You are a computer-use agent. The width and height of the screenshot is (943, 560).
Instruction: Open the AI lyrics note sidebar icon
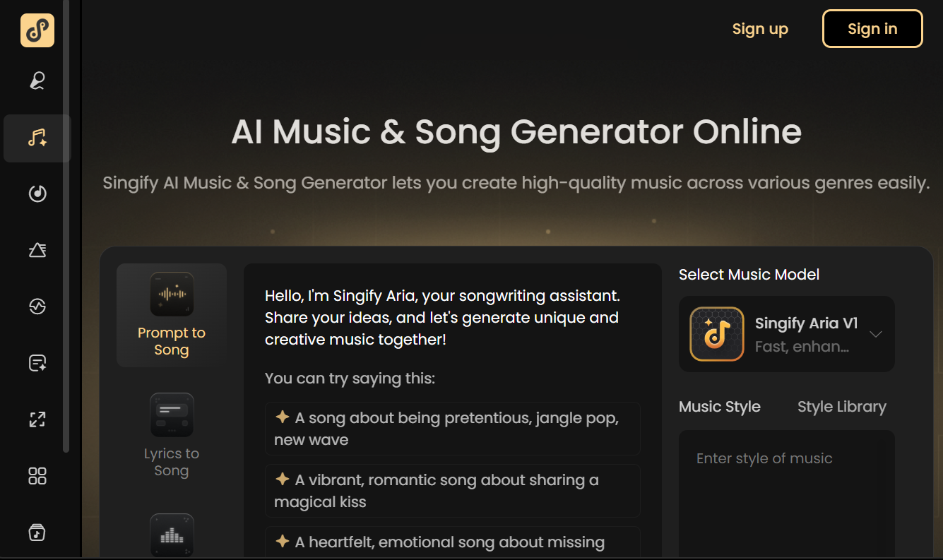click(x=37, y=363)
